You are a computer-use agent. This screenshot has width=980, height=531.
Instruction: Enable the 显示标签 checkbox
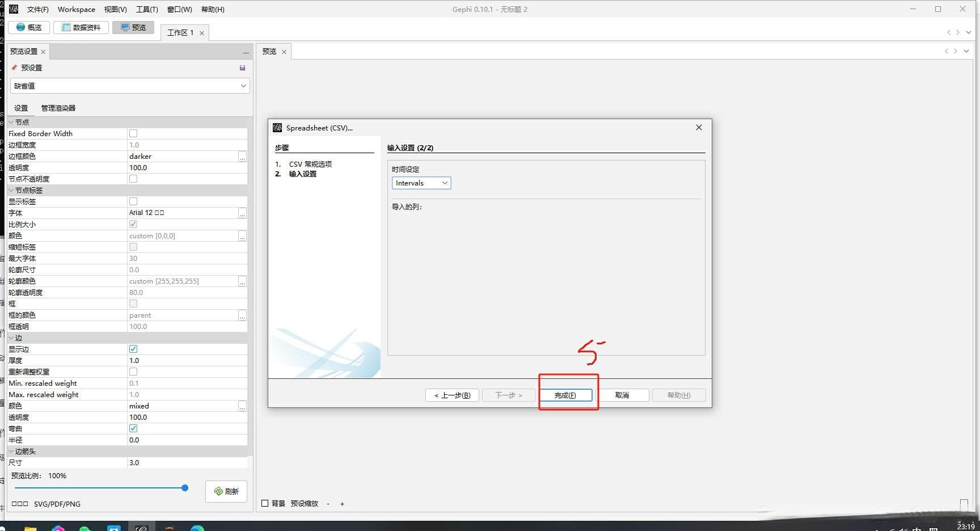(133, 201)
